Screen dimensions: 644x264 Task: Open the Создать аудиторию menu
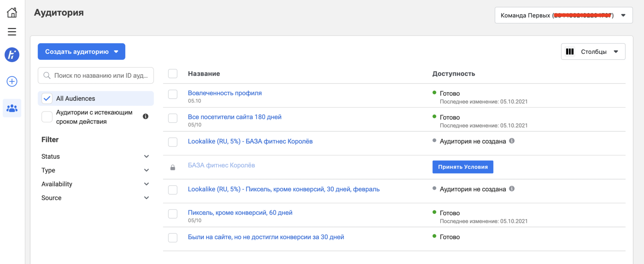tap(81, 52)
